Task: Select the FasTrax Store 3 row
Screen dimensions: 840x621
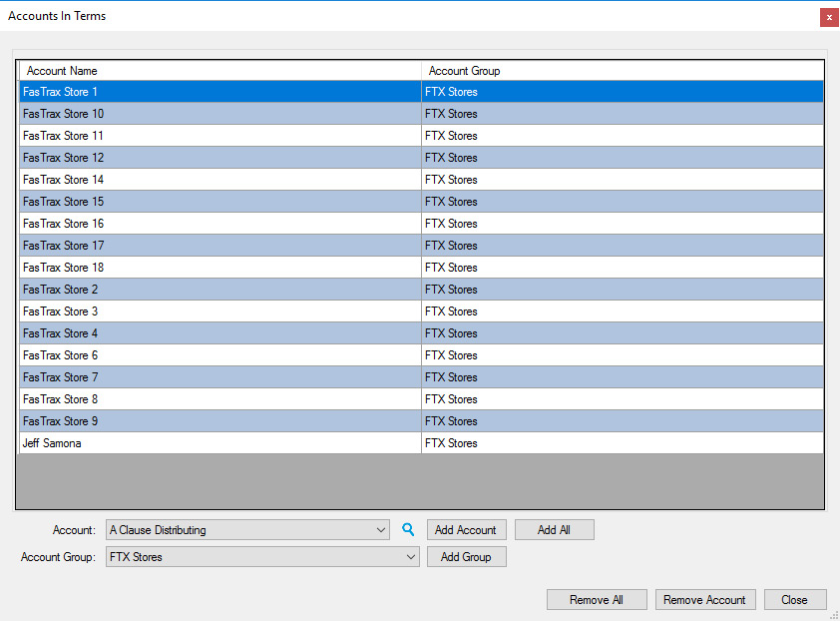Action: pos(422,311)
